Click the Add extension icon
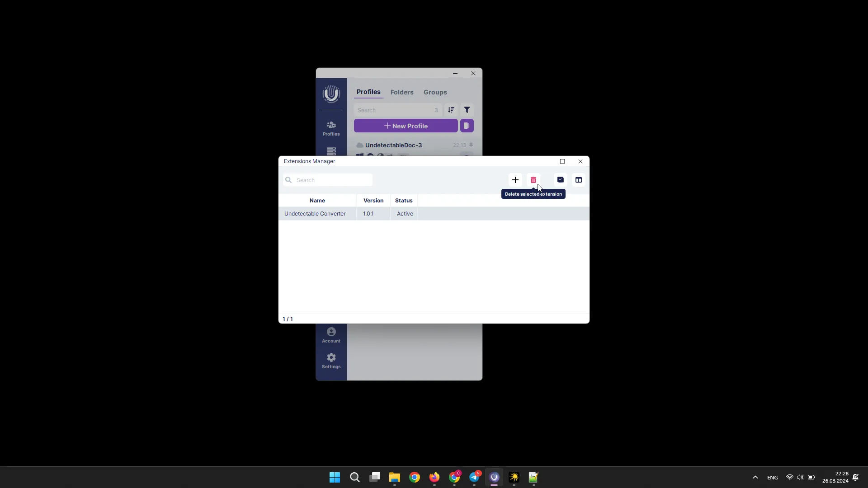Viewport: 868px width, 488px height. point(515,180)
